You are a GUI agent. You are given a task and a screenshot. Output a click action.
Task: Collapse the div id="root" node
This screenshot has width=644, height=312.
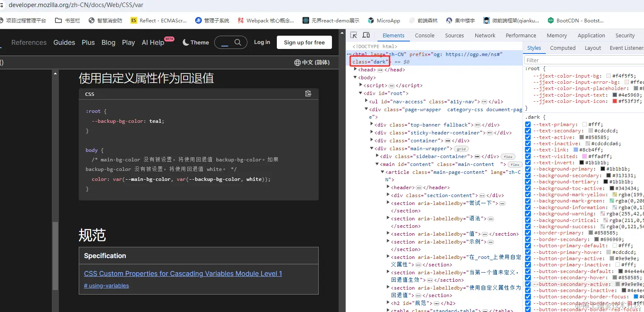coord(361,93)
